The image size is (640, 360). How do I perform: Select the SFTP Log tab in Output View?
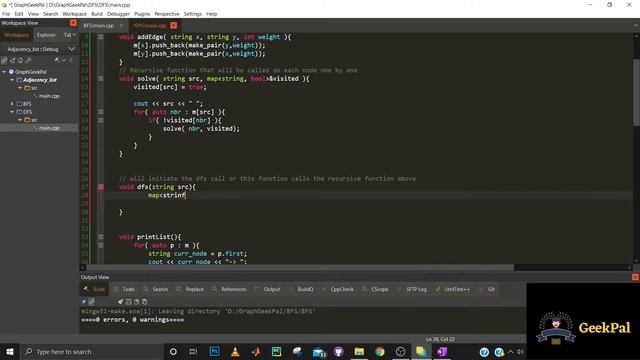point(412,289)
